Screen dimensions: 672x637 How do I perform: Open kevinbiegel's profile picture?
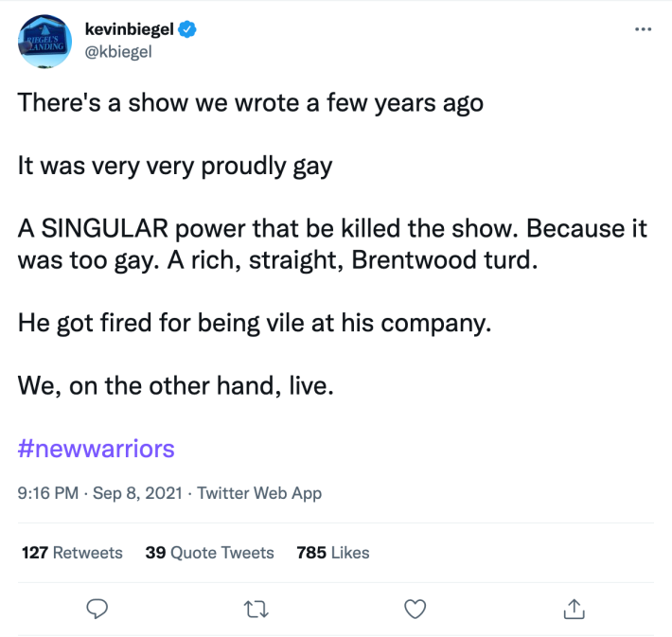[x=43, y=40]
